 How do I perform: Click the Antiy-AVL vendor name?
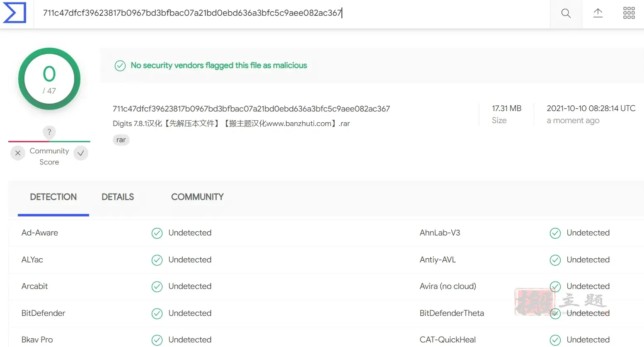click(x=438, y=260)
